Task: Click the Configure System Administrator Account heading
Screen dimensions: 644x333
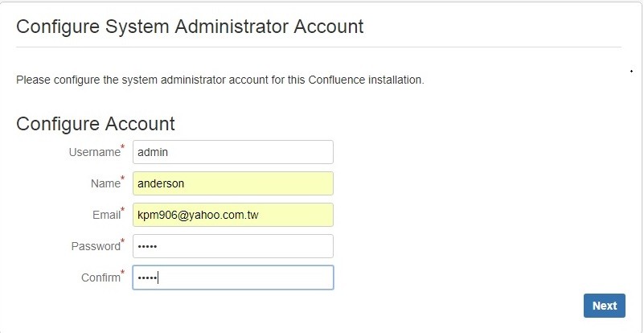Action: coord(190,27)
